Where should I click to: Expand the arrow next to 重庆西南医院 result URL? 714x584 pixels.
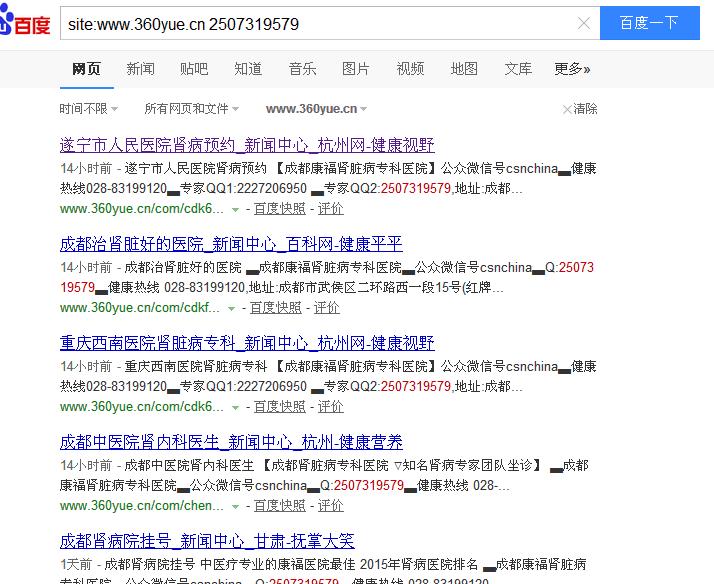235,408
